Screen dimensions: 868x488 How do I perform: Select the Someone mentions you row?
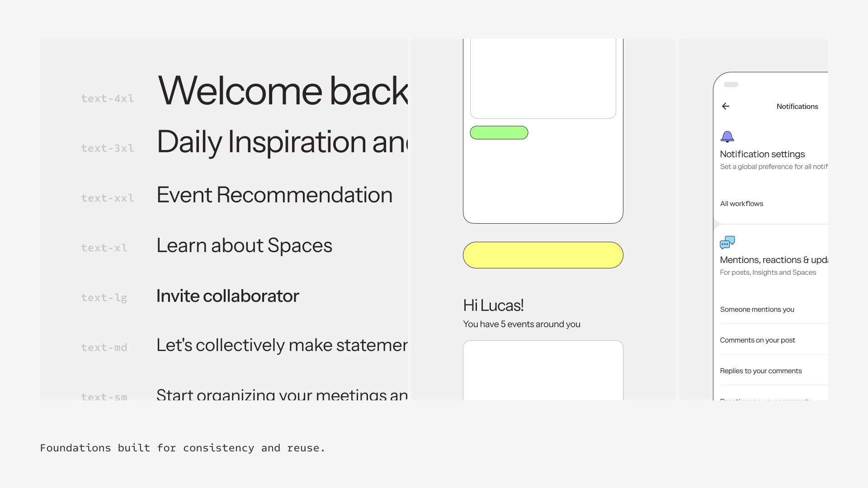tap(774, 309)
